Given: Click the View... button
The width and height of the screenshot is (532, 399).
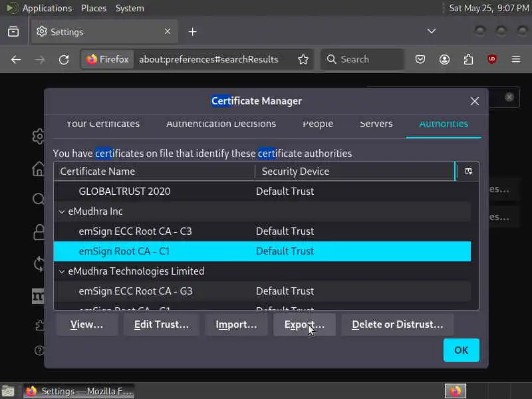Looking at the screenshot, I should pos(87,325).
